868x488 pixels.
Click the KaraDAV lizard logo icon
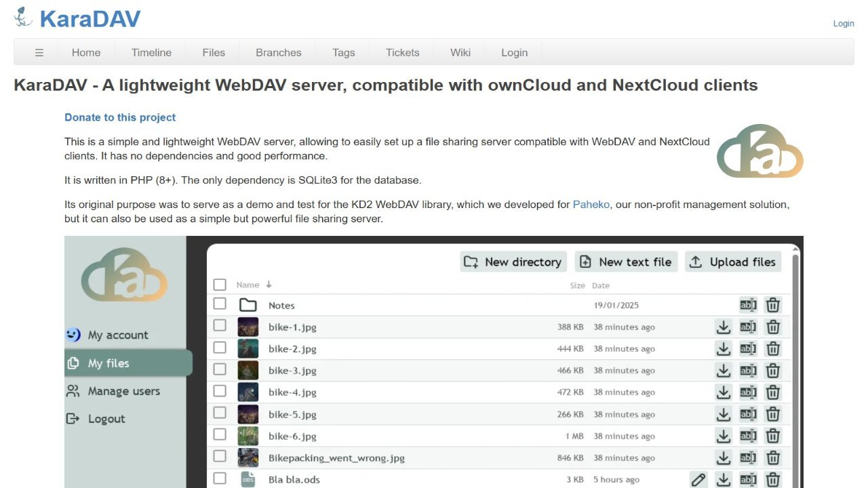click(x=23, y=17)
